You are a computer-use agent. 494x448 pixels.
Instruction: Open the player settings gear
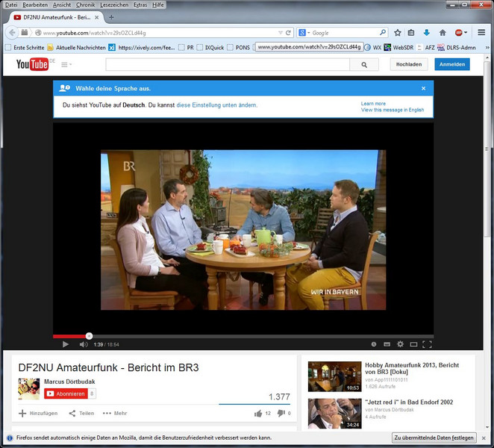400,344
